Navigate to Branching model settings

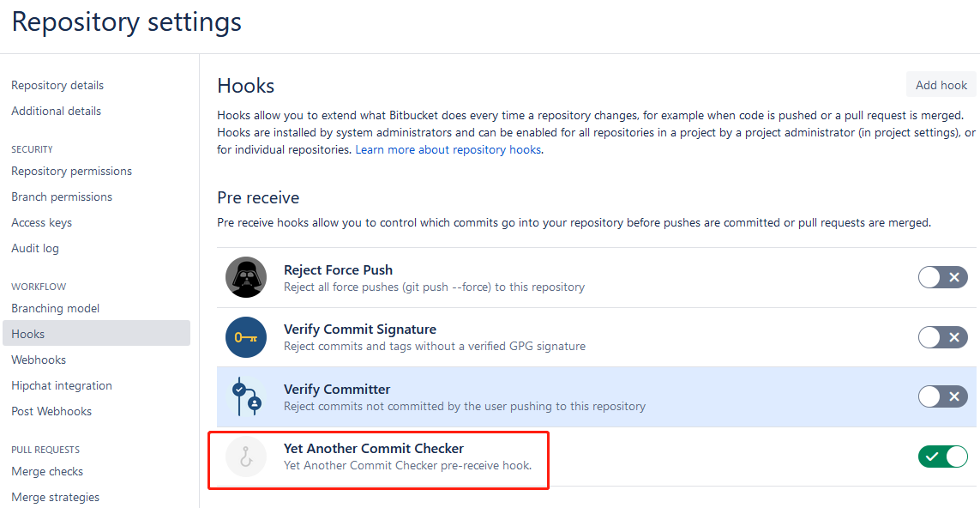coord(55,308)
